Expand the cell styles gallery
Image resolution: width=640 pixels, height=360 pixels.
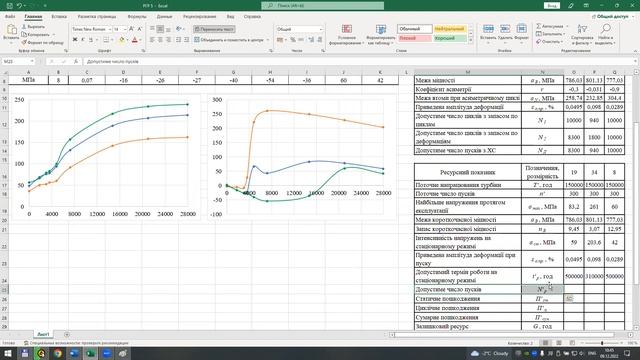point(471,41)
